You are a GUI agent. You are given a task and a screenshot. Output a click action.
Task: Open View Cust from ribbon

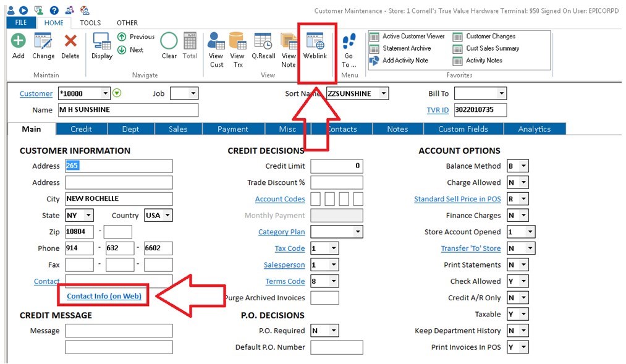pos(216,41)
